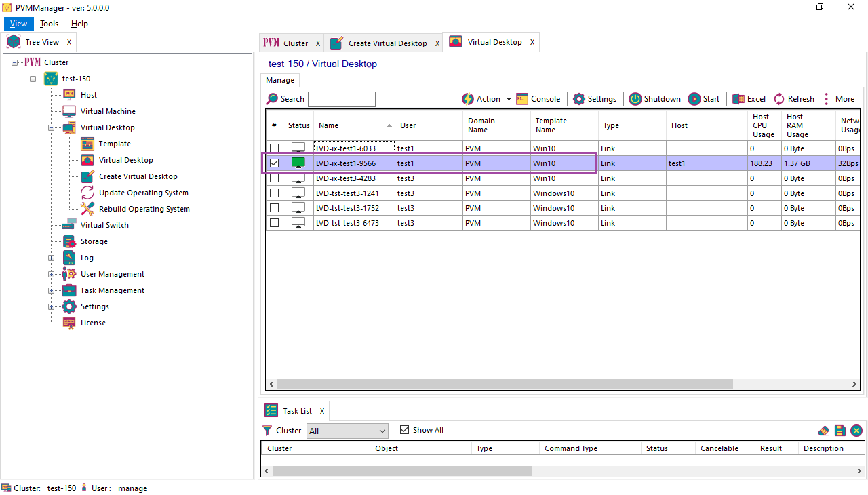Sort by Template Name column header
This screenshot has width=868, height=495.
pyautogui.click(x=565, y=125)
